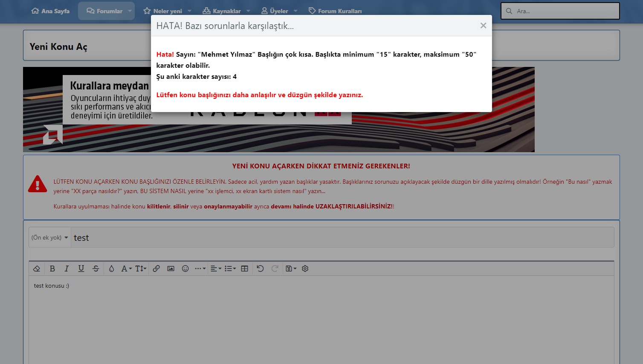
Task: Click the redo arrow in the editor toolbar
Action: (275, 269)
